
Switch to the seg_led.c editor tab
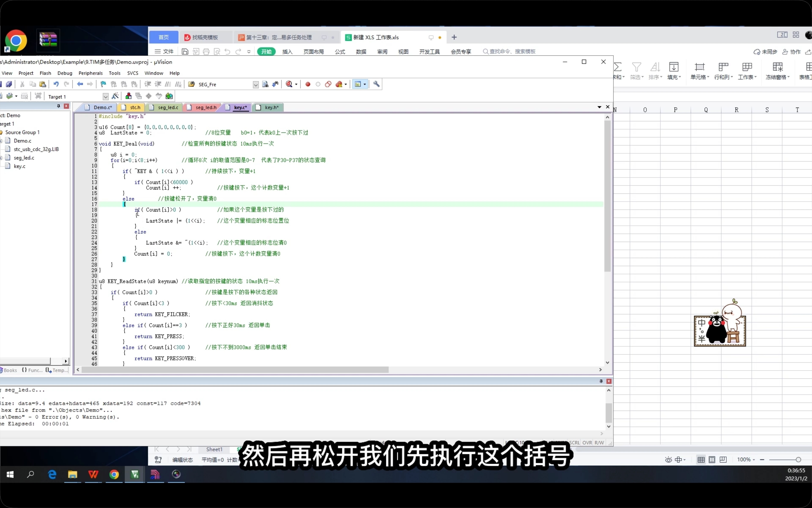[x=165, y=108]
